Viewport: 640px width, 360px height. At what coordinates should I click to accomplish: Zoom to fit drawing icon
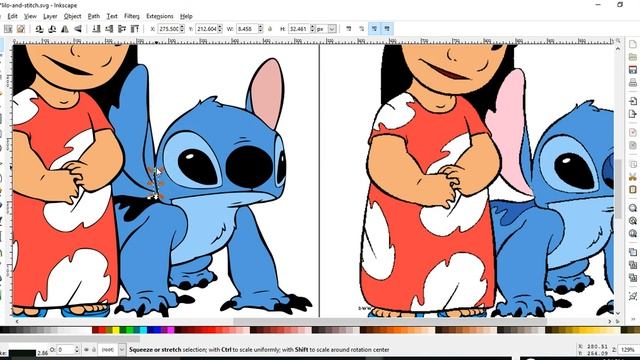pyautogui.click(x=633, y=221)
